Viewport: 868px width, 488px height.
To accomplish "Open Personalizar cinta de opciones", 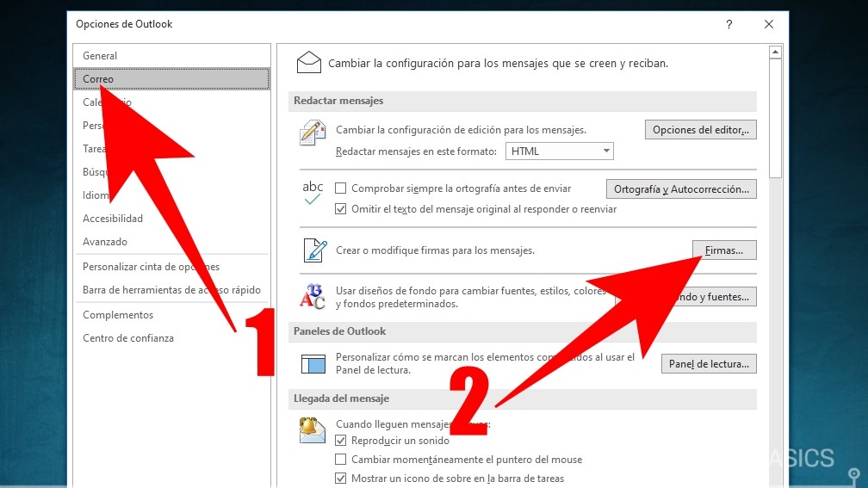I will pos(171,267).
